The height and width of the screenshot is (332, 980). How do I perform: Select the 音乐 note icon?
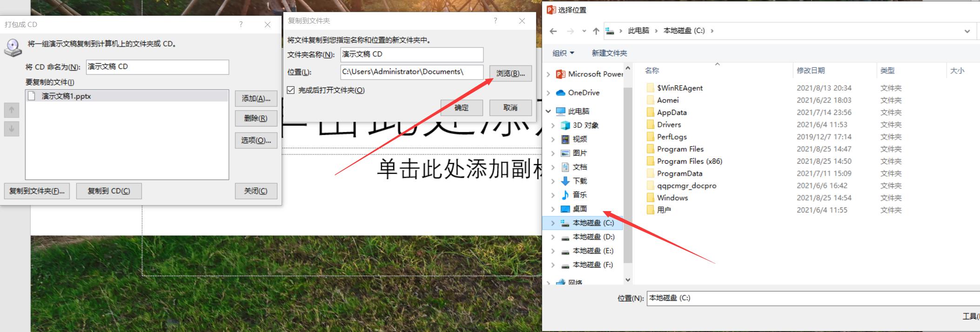[x=565, y=195]
